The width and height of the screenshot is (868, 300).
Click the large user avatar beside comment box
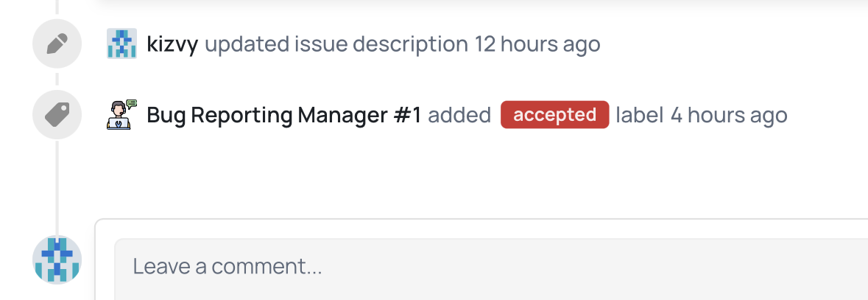[57, 259]
